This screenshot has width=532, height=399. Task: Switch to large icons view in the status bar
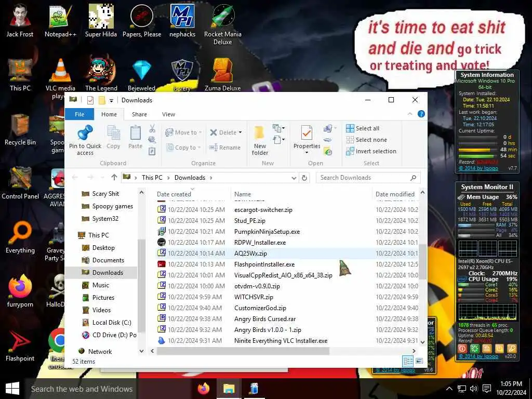click(x=419, y=361)
